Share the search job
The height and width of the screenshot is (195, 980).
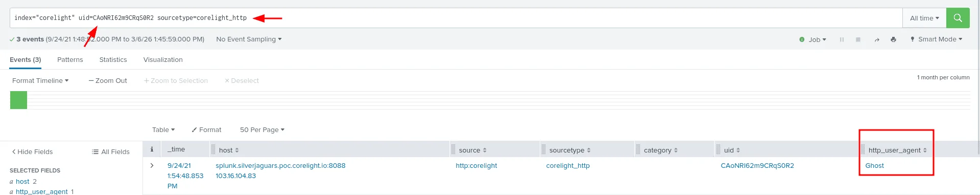coord(876,39)
